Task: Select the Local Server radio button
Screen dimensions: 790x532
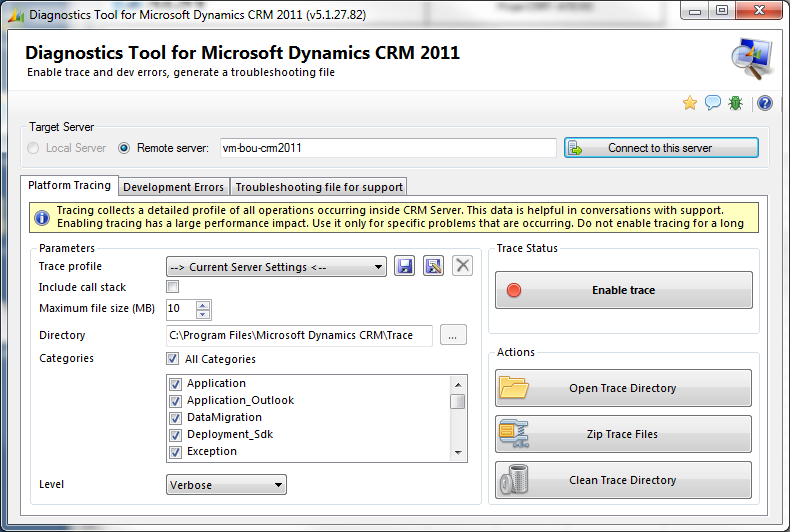Action: (x=33, y=148)
